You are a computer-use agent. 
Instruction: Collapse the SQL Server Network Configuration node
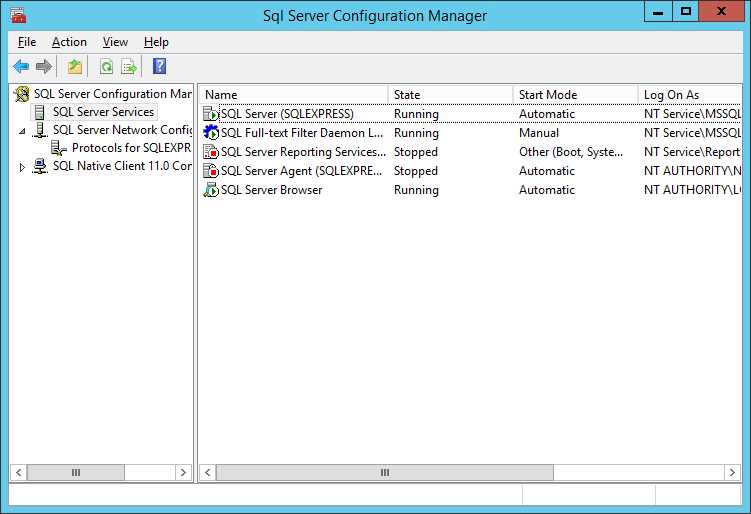pos(22,130)
